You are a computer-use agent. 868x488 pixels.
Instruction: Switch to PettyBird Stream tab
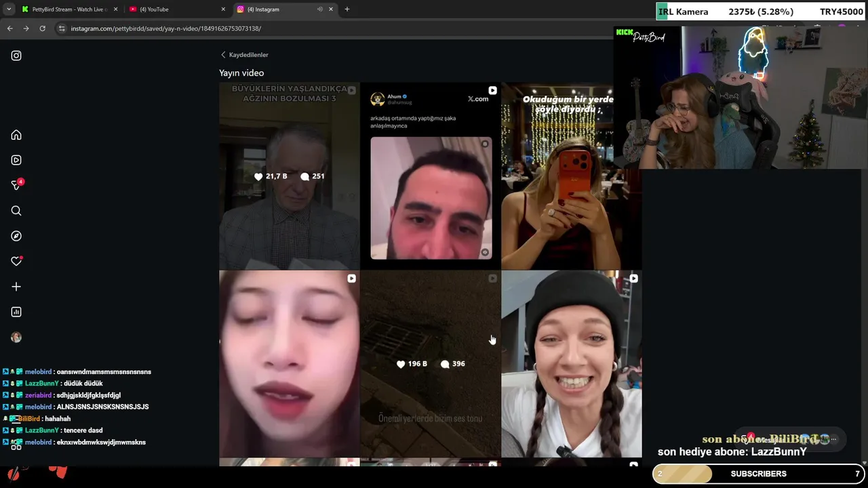click(x=70, y=9)
